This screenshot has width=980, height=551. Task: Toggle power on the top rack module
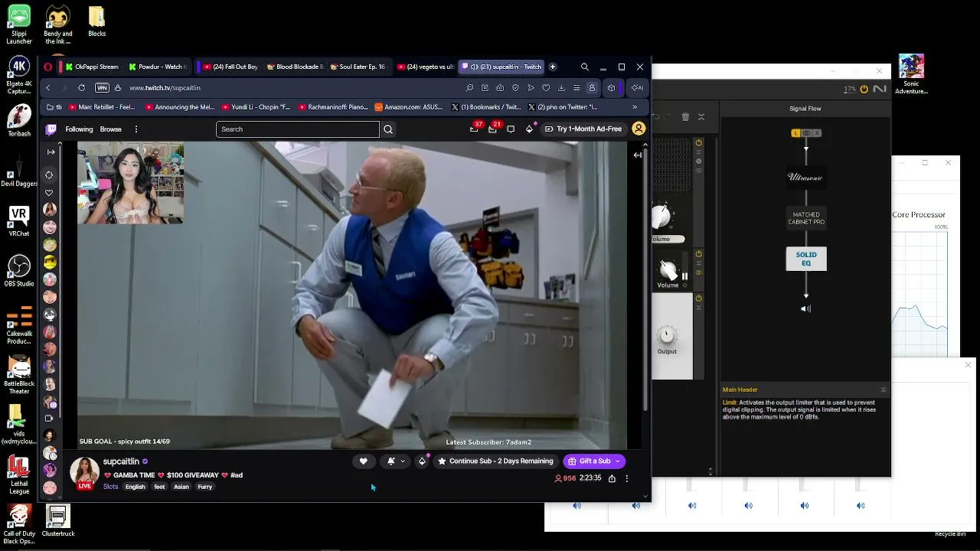click(x=698, y=143)
